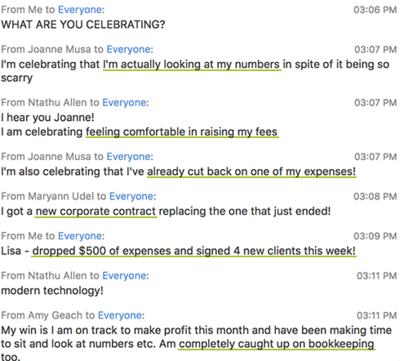Click the Everyone link in the first message header

coord(80,10)
